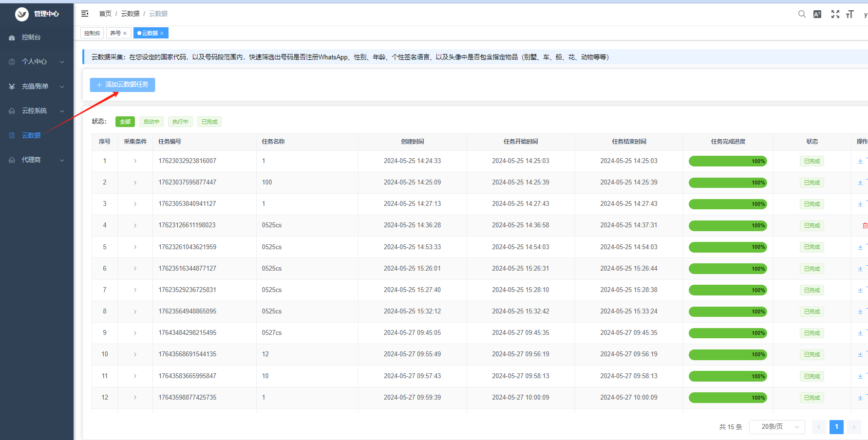Click task number 17623032923816007

[x=188, y=161]
